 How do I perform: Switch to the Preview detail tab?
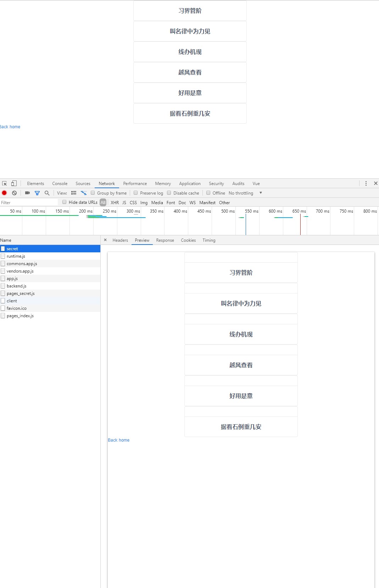pos(142,240)
